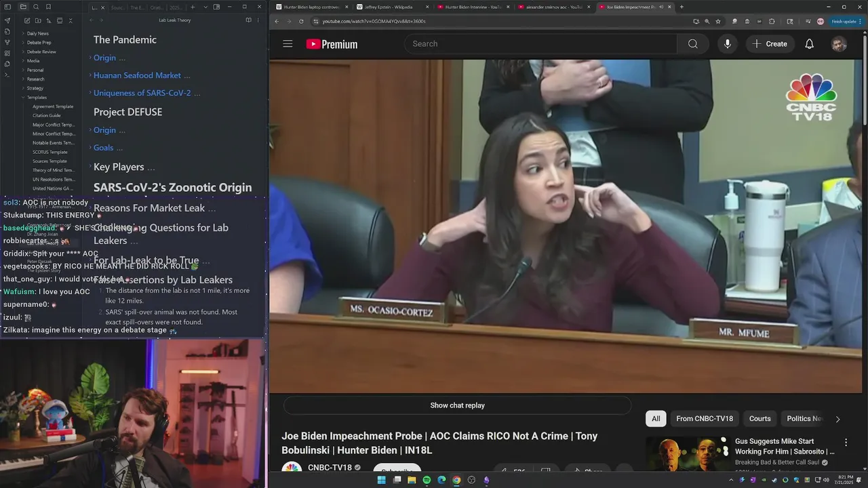Open more options for Lab Leak Theory note

(258, 20)
